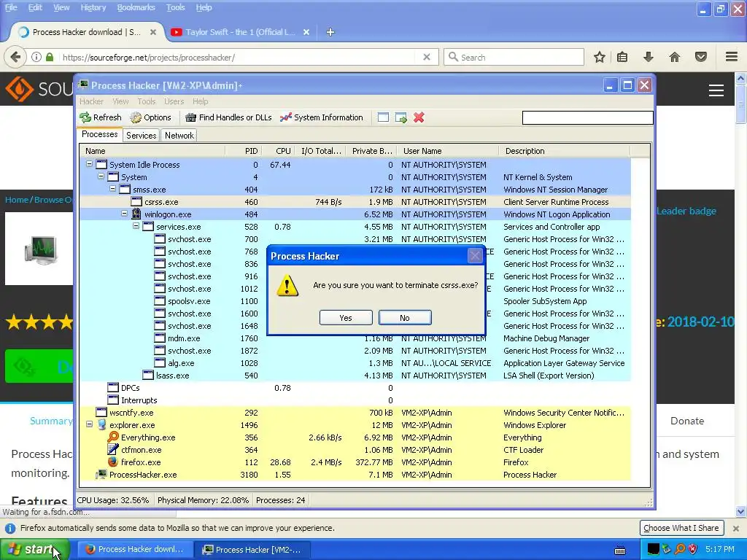Stop loading page X in address bar
This screenshot has width=747, height=560.
(x=427, y=57)
